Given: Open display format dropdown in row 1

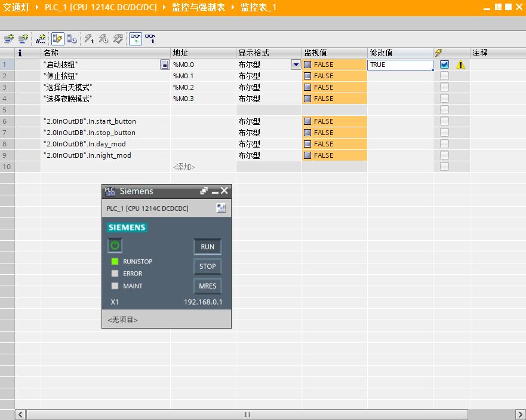Looking at the screenshot, I should pyautogui.click(x=296, y=65).
